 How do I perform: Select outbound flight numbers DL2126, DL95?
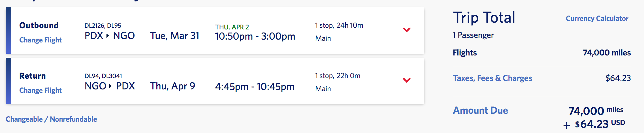coord(103,25)
